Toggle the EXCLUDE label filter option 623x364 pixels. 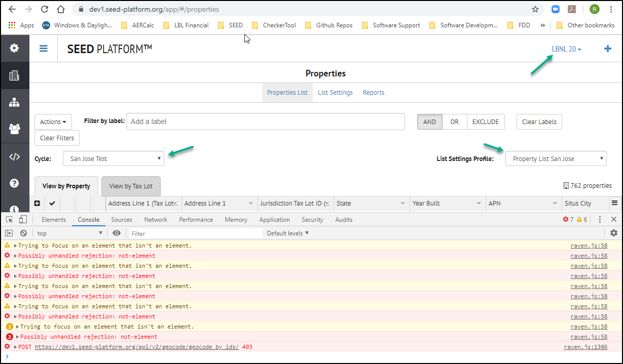[485, 122]
